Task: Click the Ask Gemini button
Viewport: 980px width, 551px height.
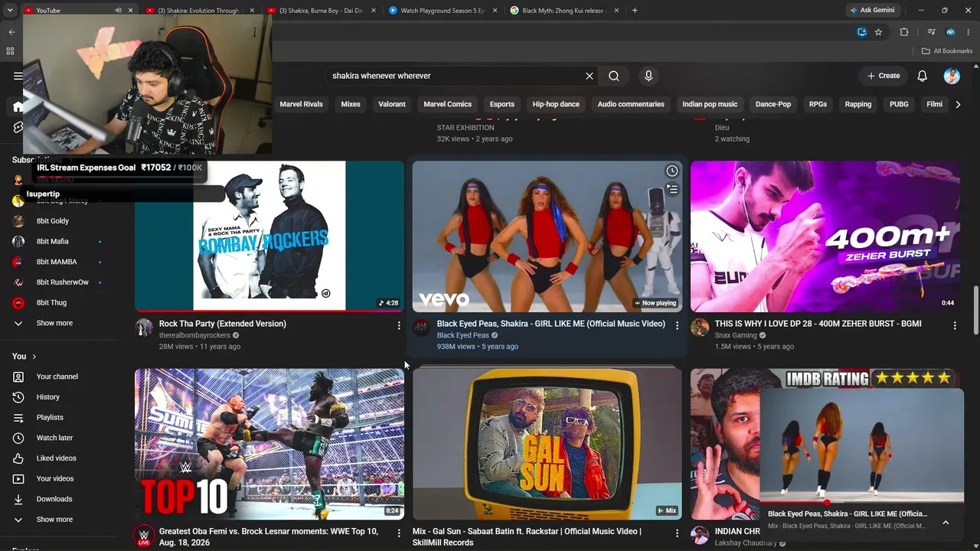Action: [x=872, y=11]
